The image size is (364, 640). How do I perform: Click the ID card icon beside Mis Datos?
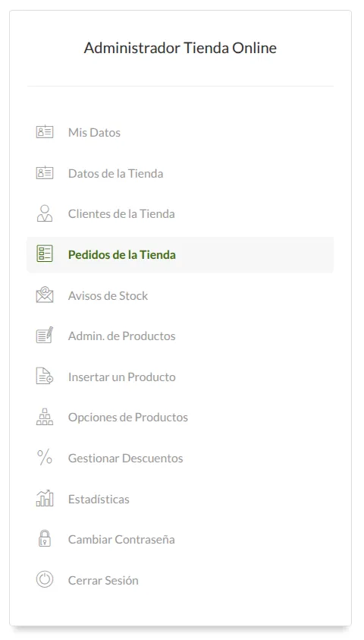pos(45,132)
